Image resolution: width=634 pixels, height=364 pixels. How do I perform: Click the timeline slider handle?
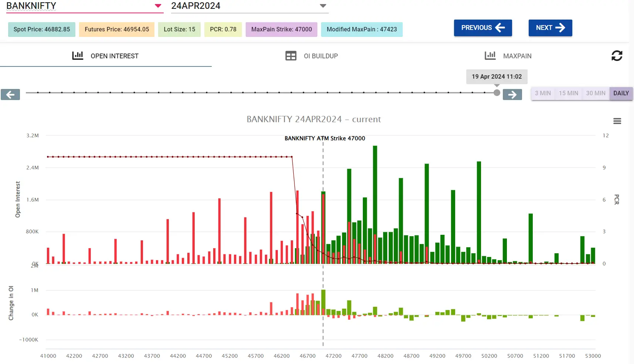click(497, 93)
